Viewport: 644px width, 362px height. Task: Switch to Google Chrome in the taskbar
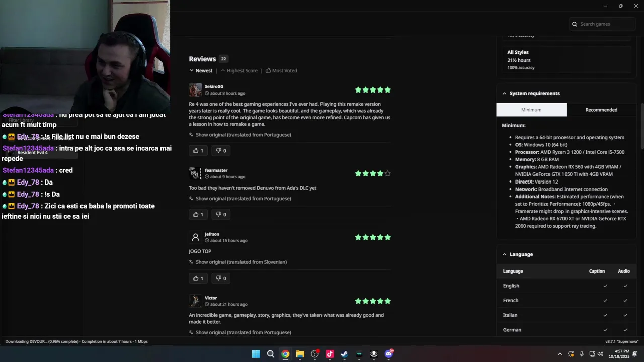click(285, 354)
